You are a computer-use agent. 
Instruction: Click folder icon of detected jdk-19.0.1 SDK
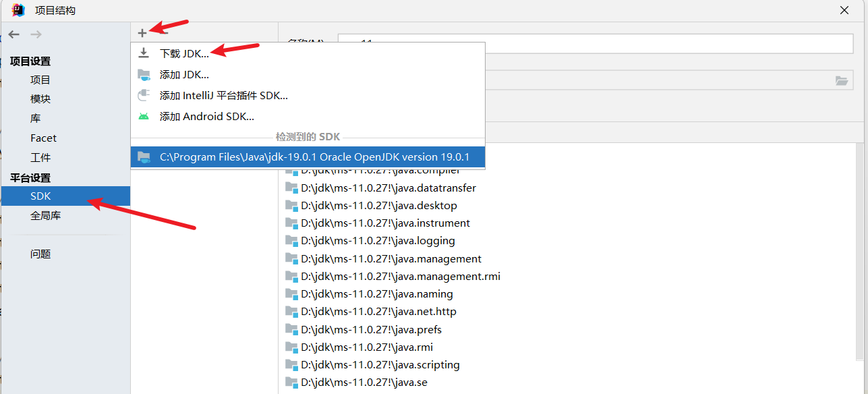tap(144, 157)
